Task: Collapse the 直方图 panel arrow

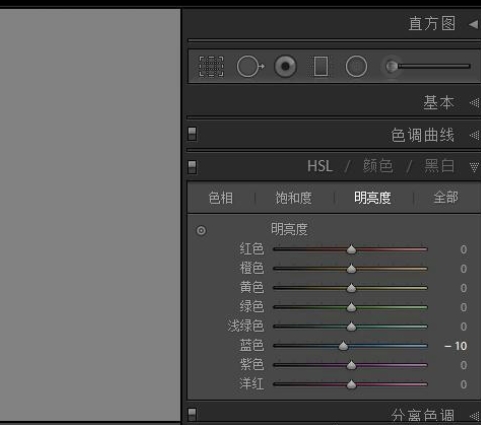Action: click(x=473, y=24)
